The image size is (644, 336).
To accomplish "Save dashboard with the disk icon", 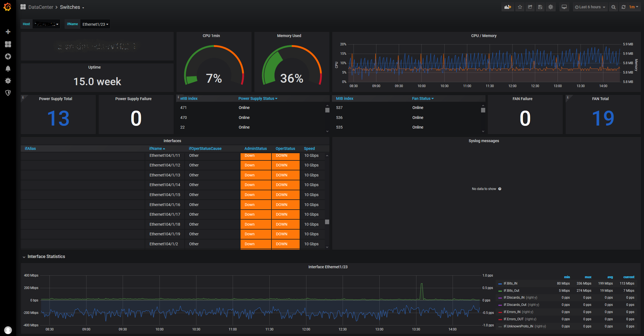I will click(540, 7).
